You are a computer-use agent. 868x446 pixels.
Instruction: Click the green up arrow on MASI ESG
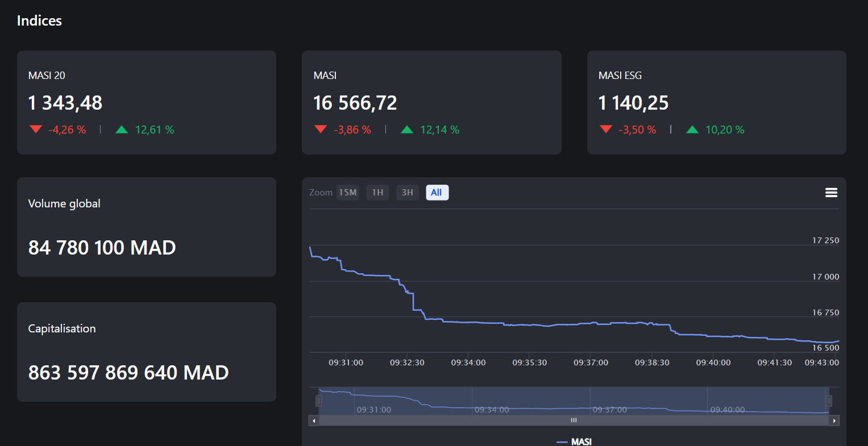[692, 130]
